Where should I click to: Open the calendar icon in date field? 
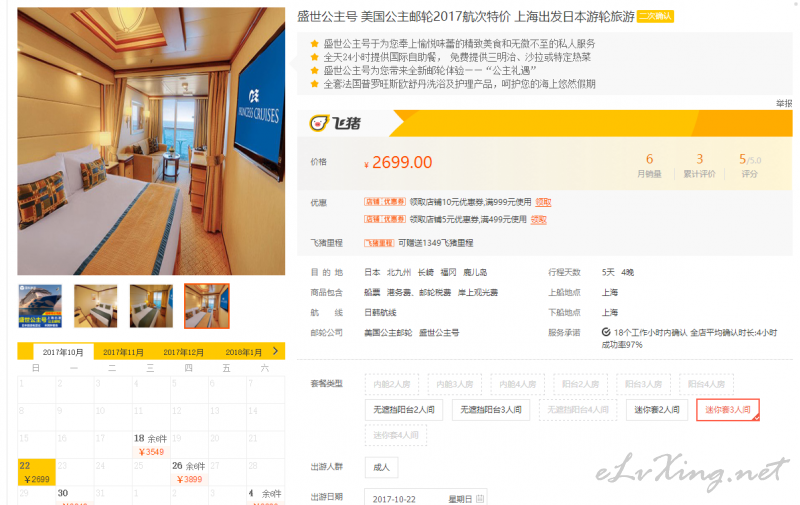(x=480, y=498)
